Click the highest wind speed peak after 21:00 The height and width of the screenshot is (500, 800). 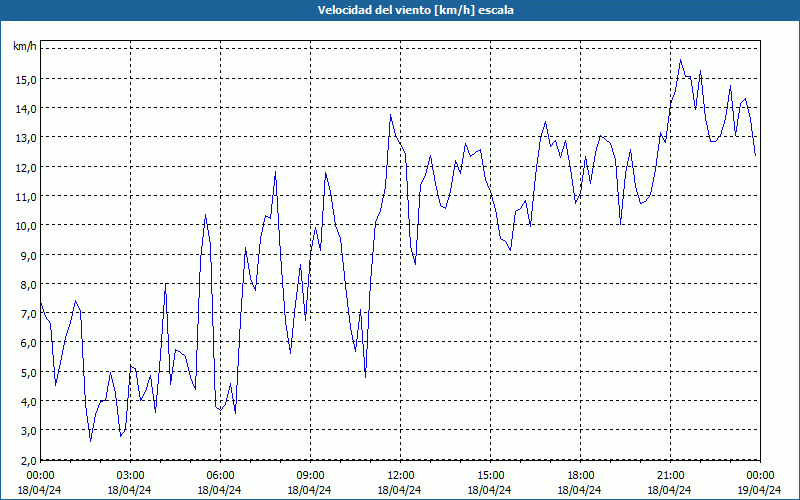click(680, 60)
